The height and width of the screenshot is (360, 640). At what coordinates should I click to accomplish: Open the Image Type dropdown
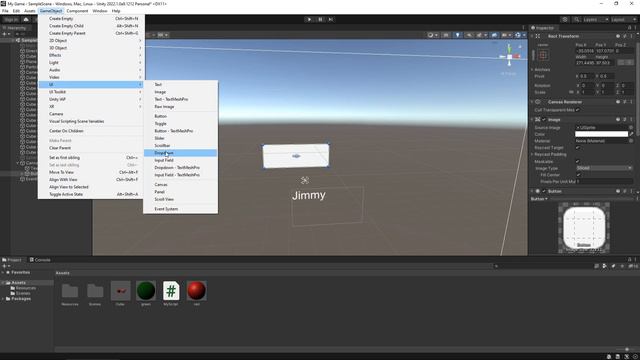[604, 168]
